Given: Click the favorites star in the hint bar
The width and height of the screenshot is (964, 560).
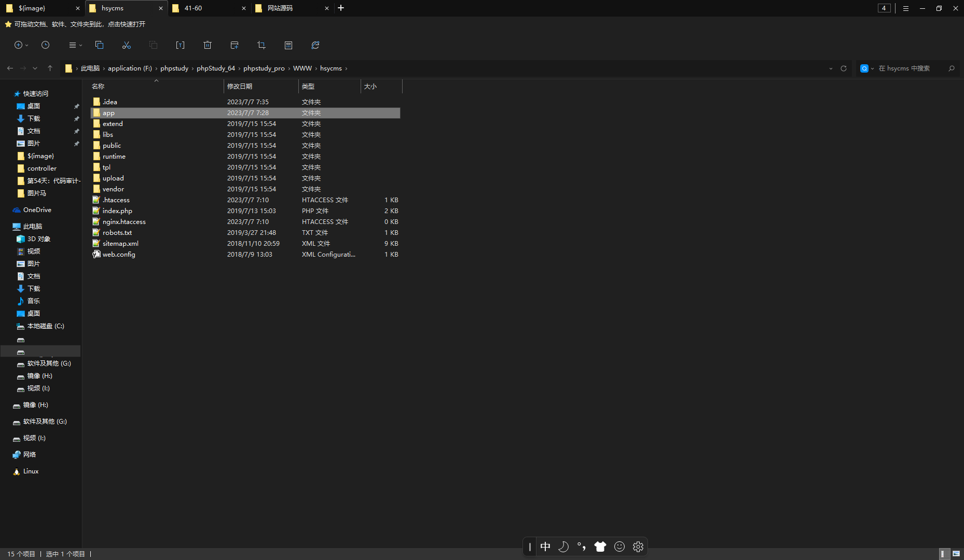Looking at the screenshot, I should [8, 24].
